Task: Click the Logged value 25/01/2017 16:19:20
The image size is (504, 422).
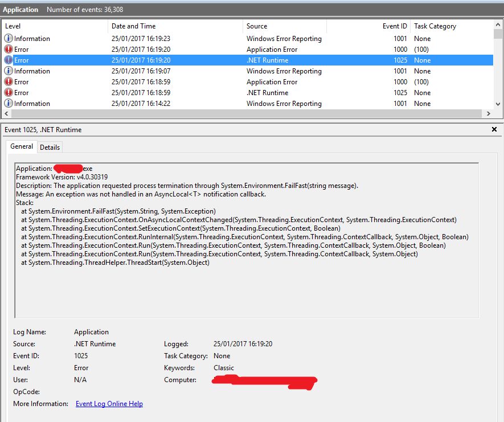Action: pos(243,344)
